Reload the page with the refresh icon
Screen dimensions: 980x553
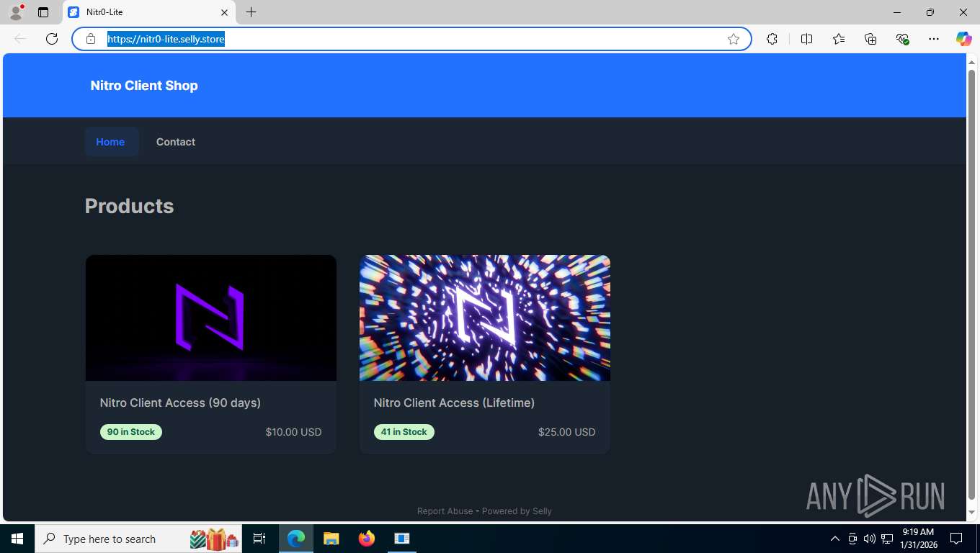52,39
